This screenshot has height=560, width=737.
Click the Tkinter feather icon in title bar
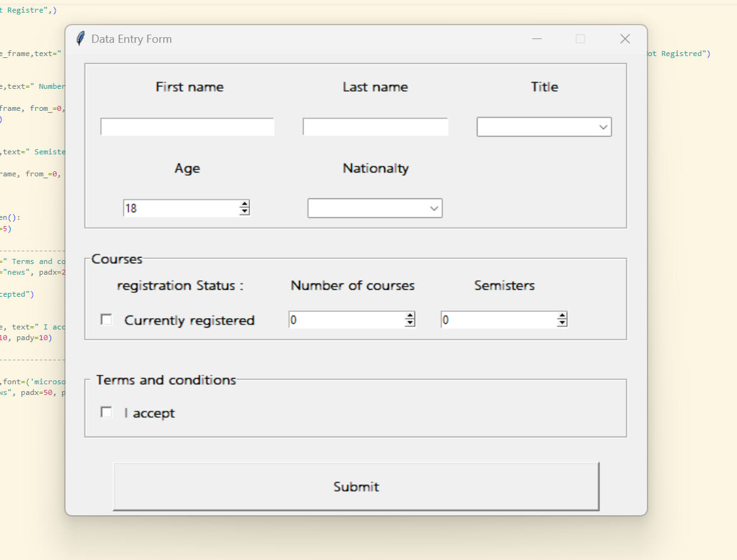(x=79, y=38)
